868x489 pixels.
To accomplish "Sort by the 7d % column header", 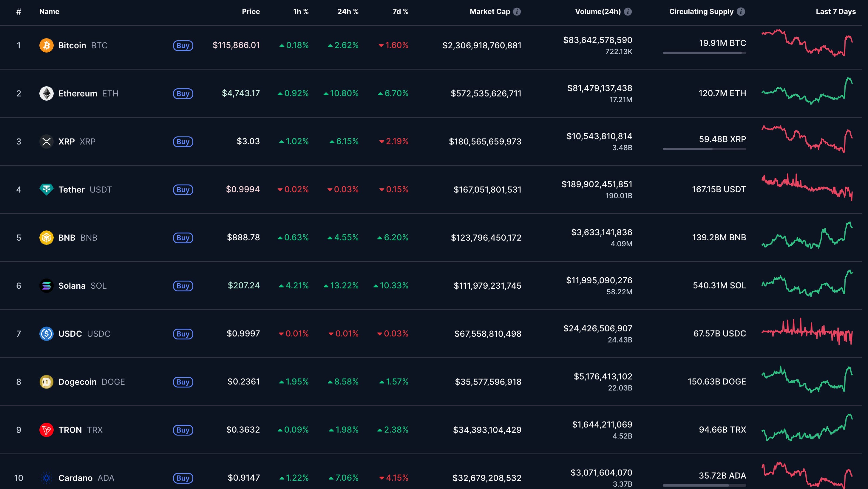I will (x=400, y=11).
